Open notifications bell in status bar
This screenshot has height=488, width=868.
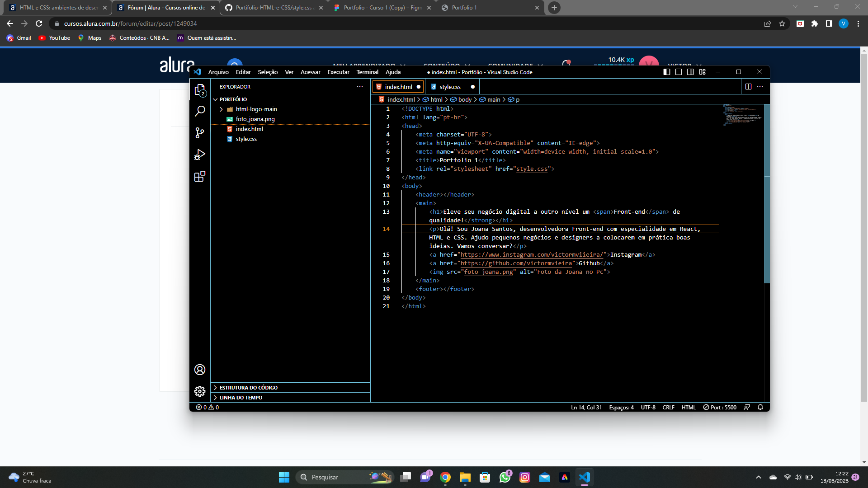(x=760, y=408)
